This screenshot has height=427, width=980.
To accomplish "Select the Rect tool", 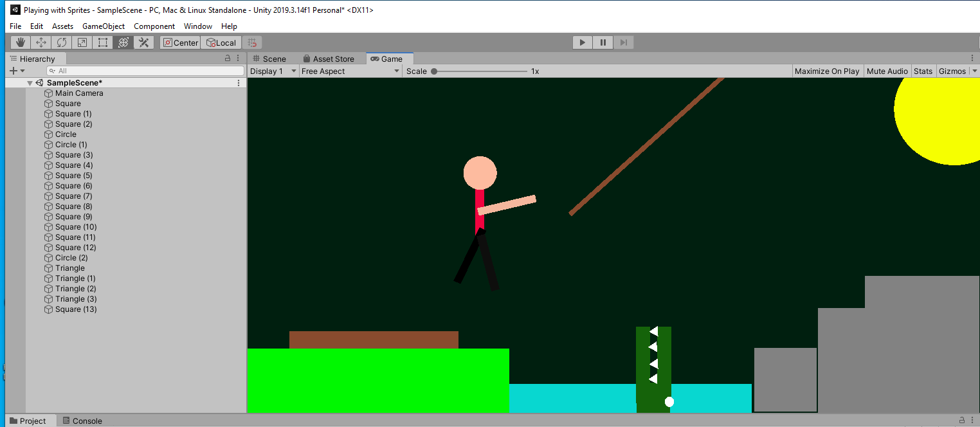I will 103,42.
